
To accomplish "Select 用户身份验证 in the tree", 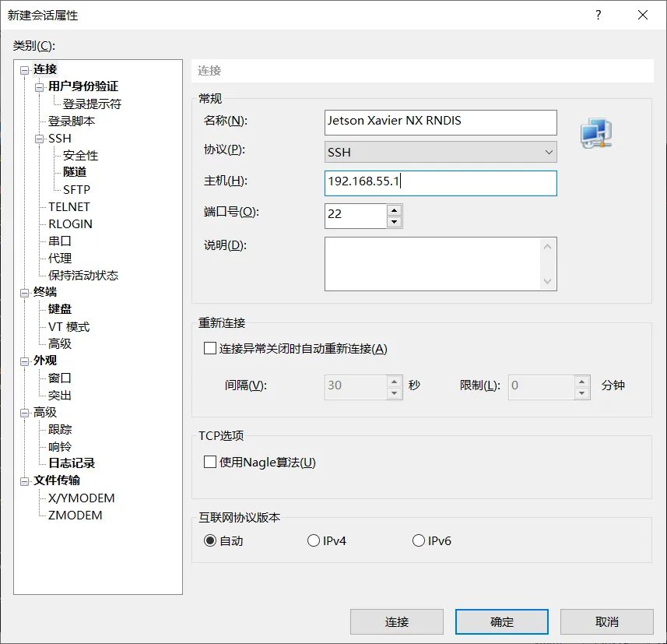I will 83,86.
